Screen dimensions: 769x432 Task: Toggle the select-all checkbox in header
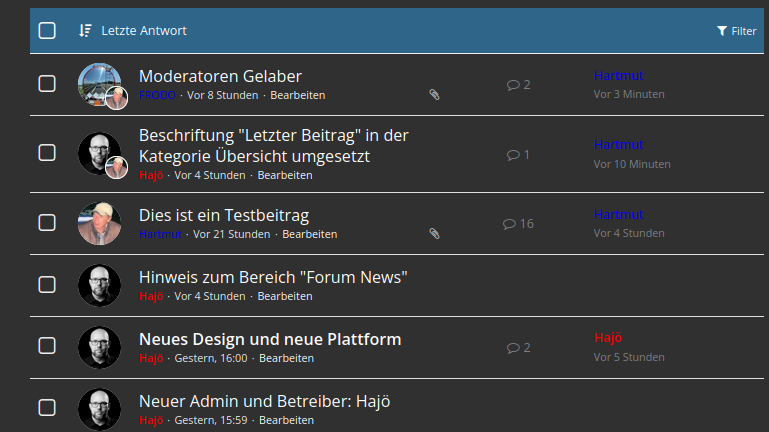coord(47,31)
